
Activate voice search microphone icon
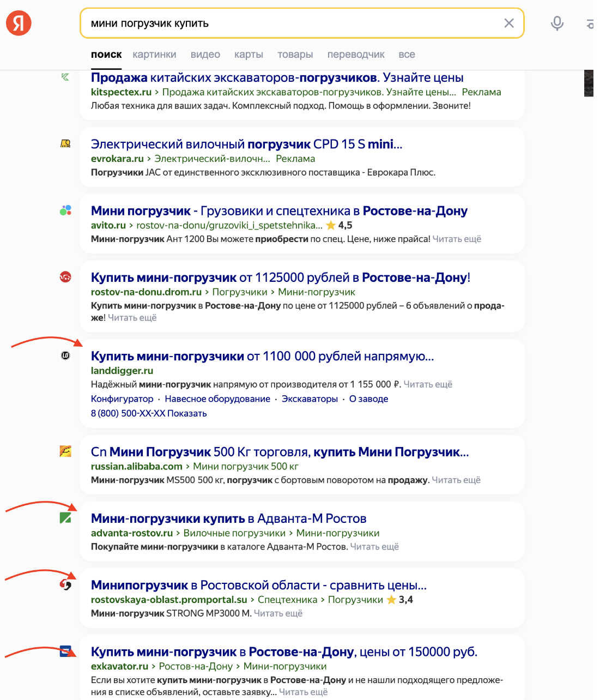click(557, 23)
